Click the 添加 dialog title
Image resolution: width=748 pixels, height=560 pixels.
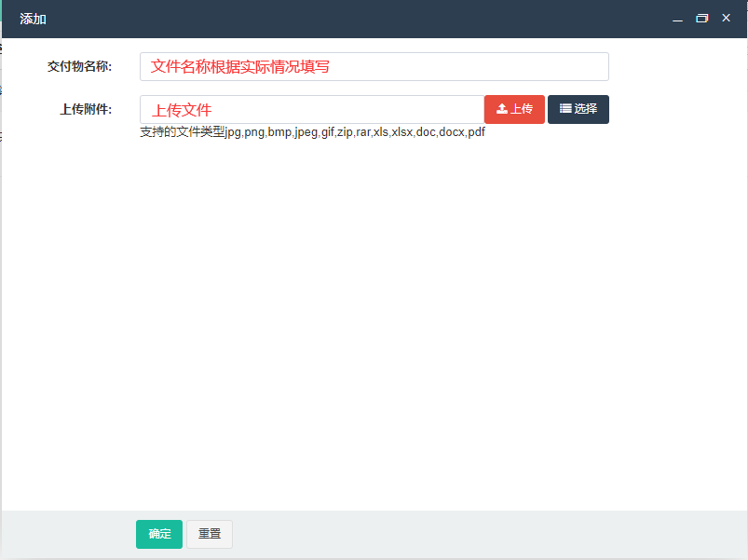coord(33,19)
